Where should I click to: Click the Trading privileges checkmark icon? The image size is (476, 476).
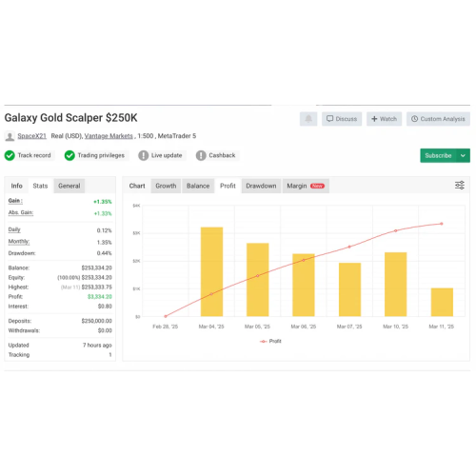pyautogui.click(x=69, y=155)
